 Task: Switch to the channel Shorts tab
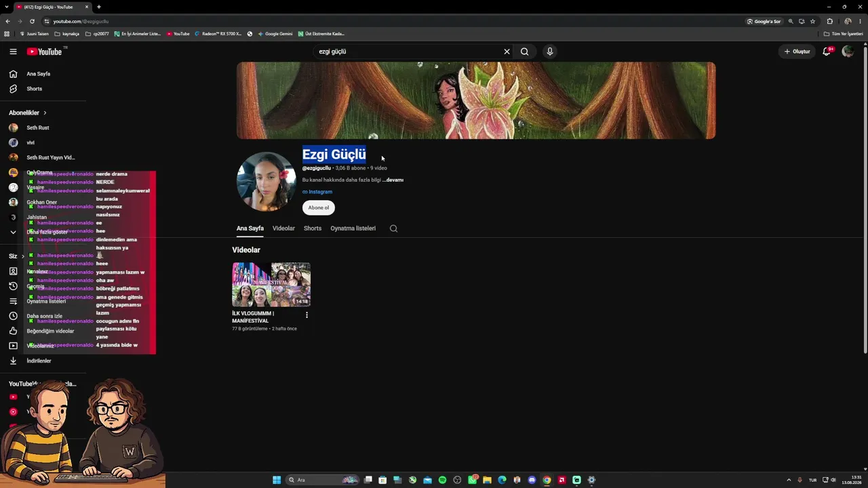313,228
